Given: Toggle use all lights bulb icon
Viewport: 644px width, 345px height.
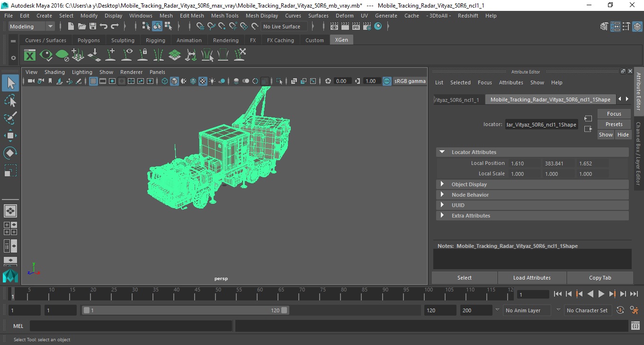Looking at the screenshot, I should tap(212, 81).
